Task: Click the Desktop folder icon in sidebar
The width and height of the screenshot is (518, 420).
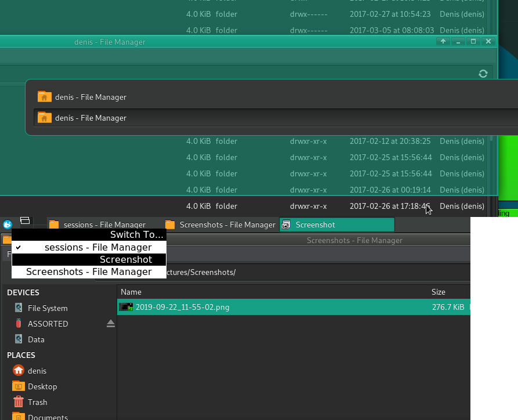Action: (x=19, y=386)
